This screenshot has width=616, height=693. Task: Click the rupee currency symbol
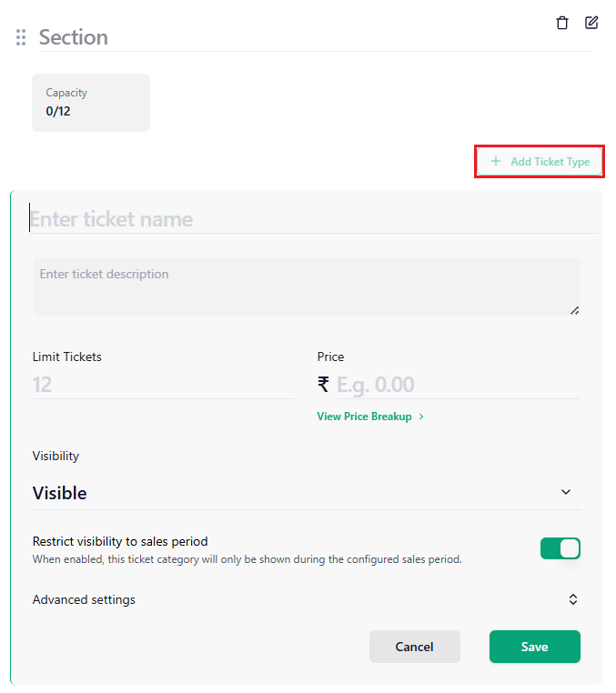tap(323, 384)
